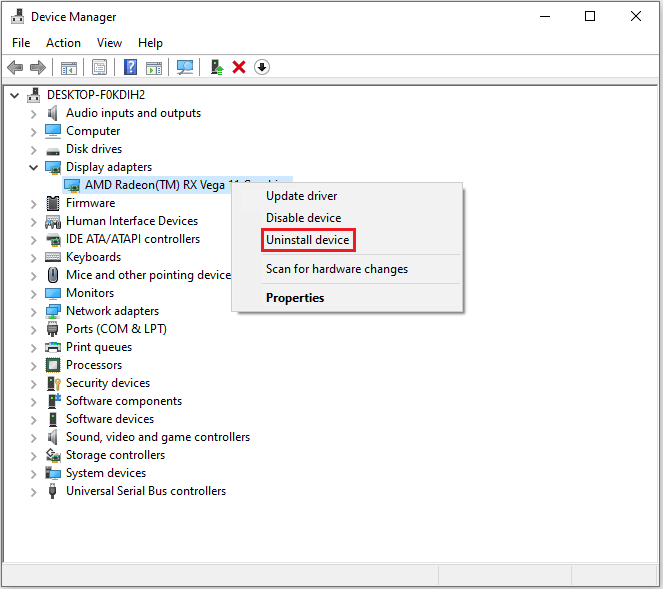
Task: Open the View menu
Action: (x=109, y=43)
